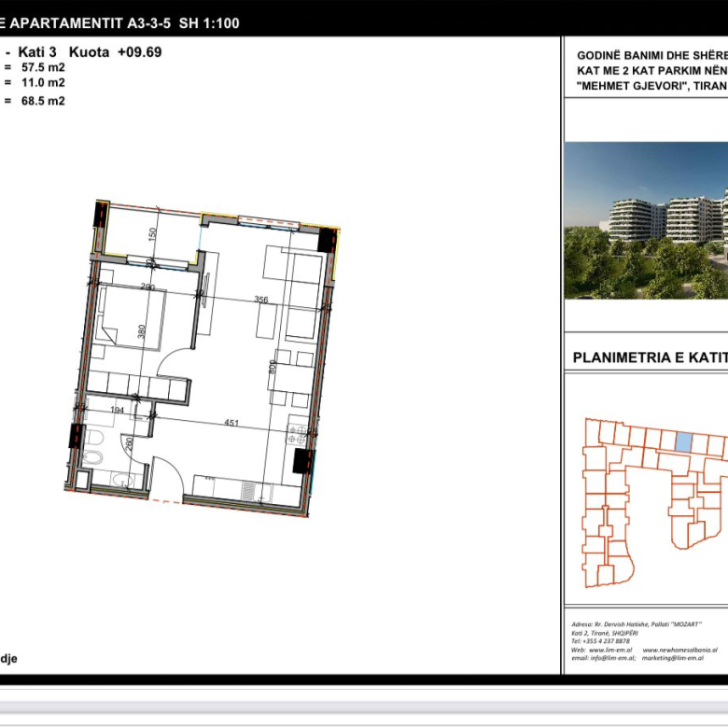Screen dimensions: 728x728
Task: Click the highlighted blue unit in floor key plan
Action: pyautogui.click(x=683, y=442)
